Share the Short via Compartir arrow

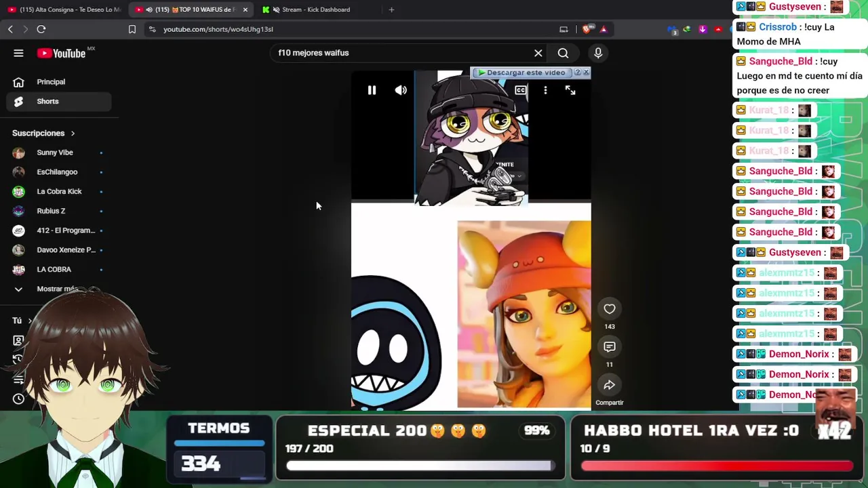pyautogui.click(x=610, y=385)
